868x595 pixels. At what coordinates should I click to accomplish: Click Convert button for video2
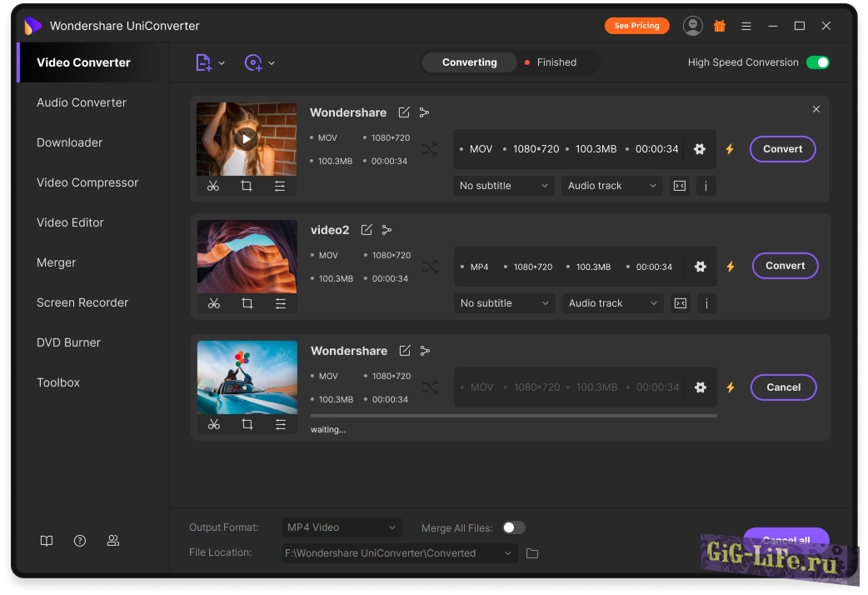tap(785, 266)
